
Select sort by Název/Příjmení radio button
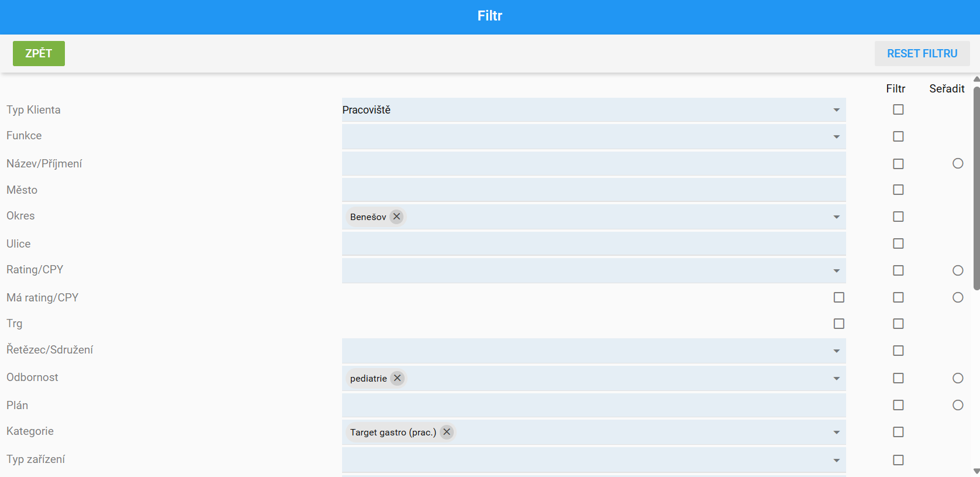click(957, 163)
